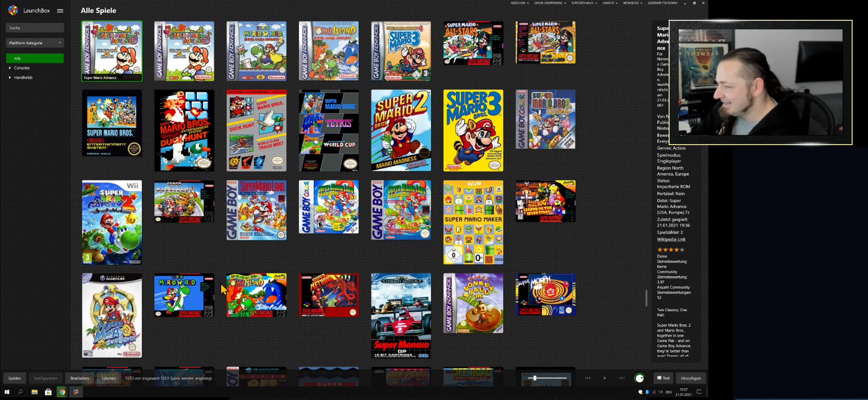Image resolution: width=868 pixels, height=400 pixels.
Task: Expand the Consoles tree node
Action: click(10, 68)
